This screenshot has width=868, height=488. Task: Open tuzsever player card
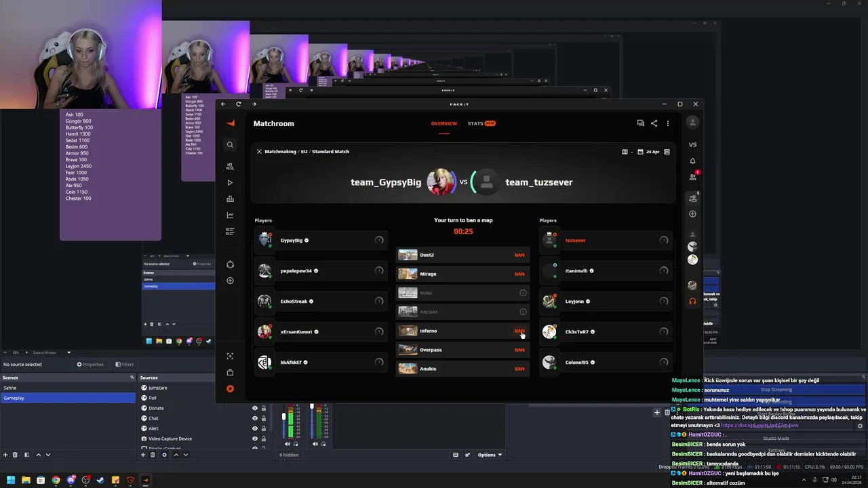(x=606, y=240)
